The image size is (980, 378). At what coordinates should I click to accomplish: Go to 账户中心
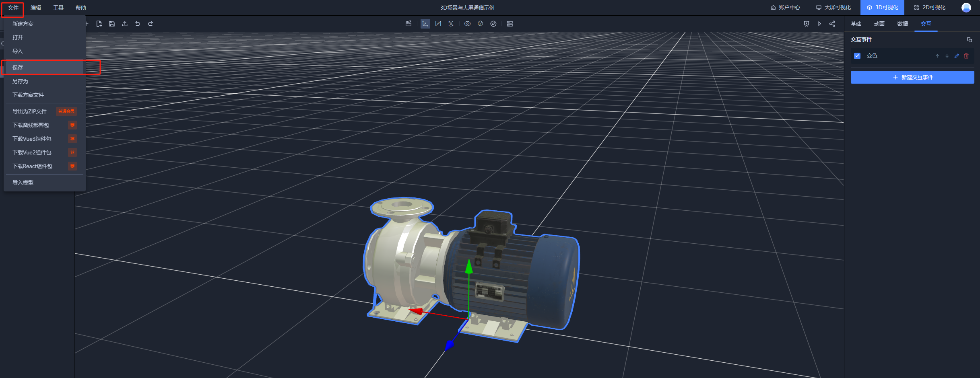tap(785, 8)
